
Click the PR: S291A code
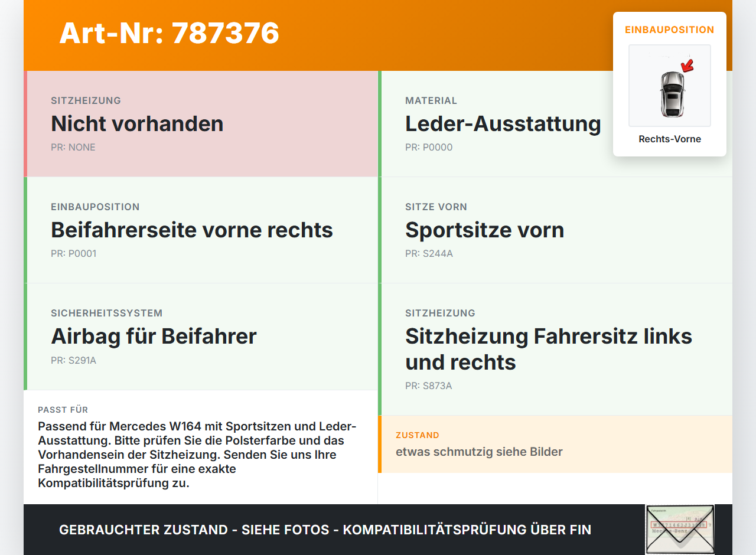73,360
